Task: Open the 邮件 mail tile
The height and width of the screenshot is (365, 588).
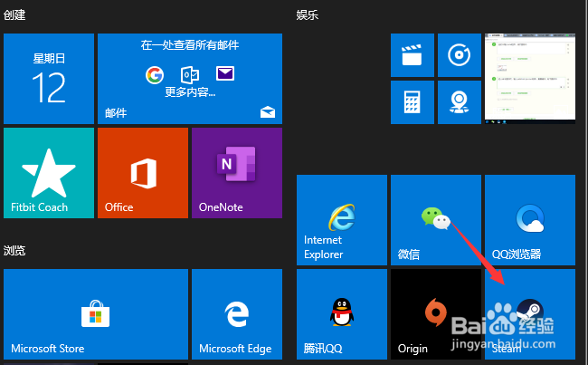Action: 190,79
